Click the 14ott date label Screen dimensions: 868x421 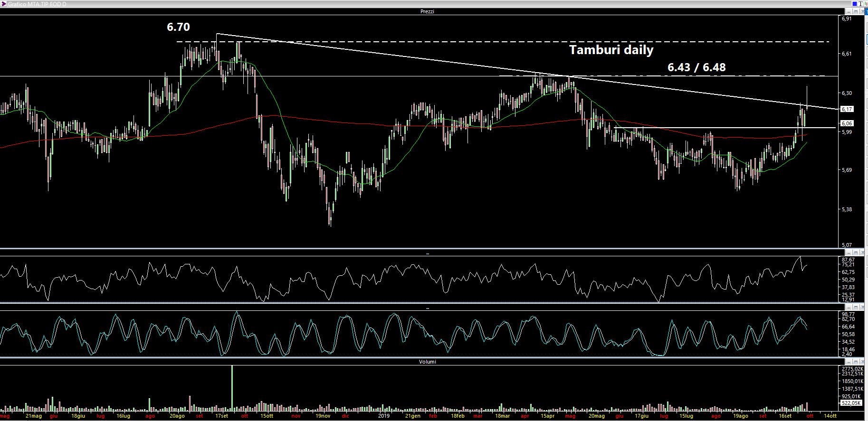coord(830,416)
